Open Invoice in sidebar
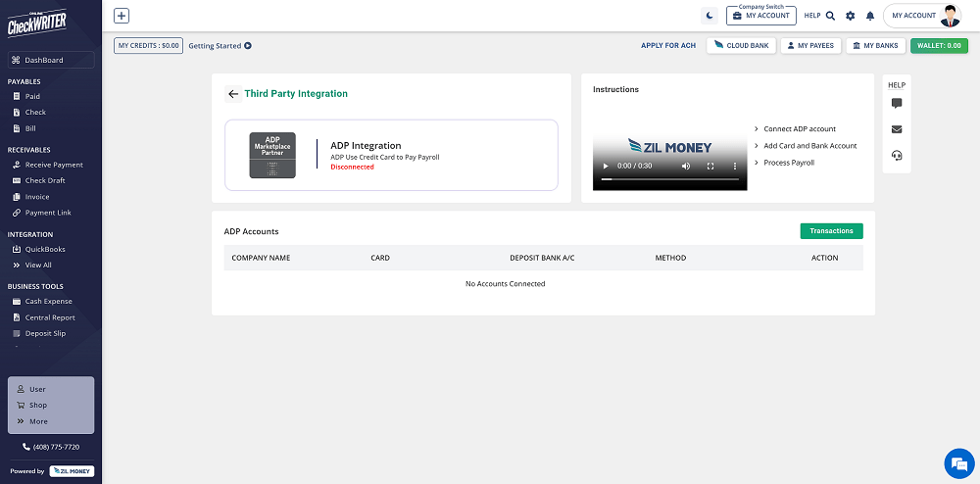 [x=37, y=197]
